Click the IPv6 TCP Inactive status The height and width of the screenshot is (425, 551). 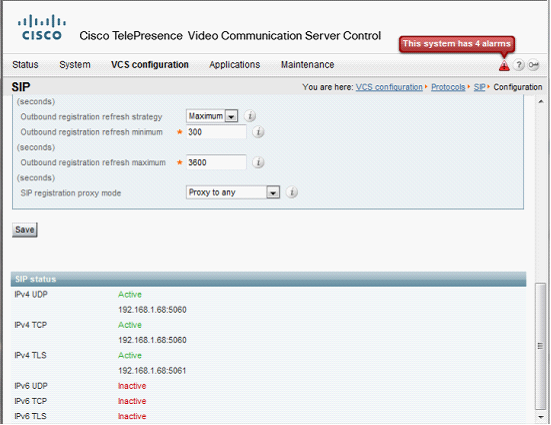click(132, 401)
